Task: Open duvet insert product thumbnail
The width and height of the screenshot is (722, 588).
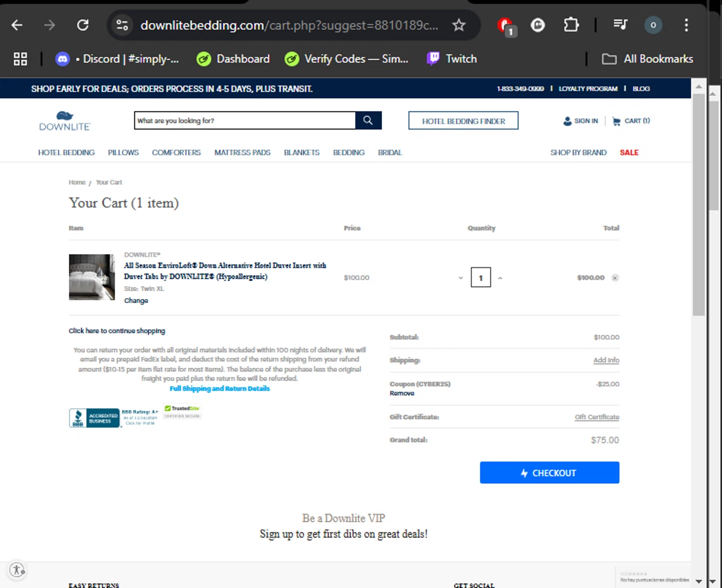Action: 92,277
